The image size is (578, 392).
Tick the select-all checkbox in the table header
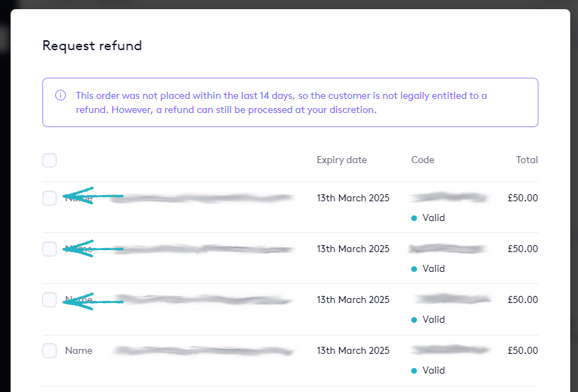(49, 160)
